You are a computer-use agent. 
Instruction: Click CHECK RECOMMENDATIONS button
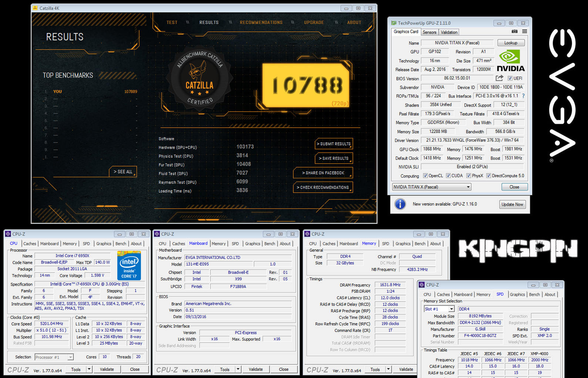point(323,188)
